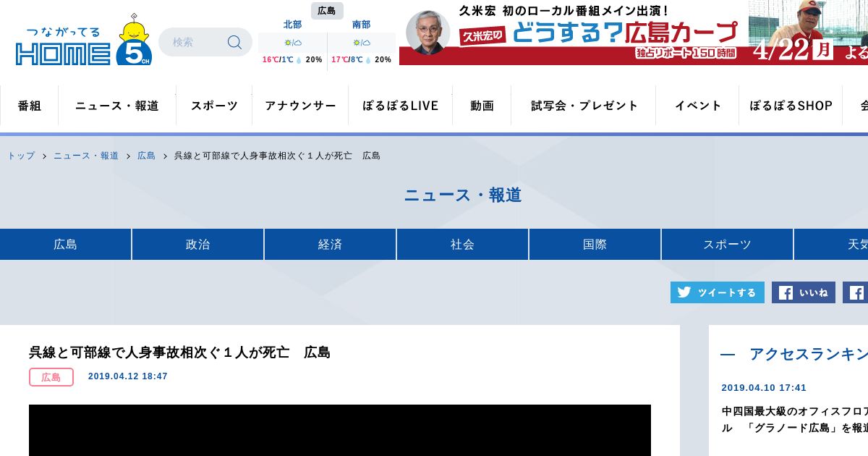This screenshot has height=456, width=868.
Task: Click the Twitter bird icon
Action: tap(684, 292)
